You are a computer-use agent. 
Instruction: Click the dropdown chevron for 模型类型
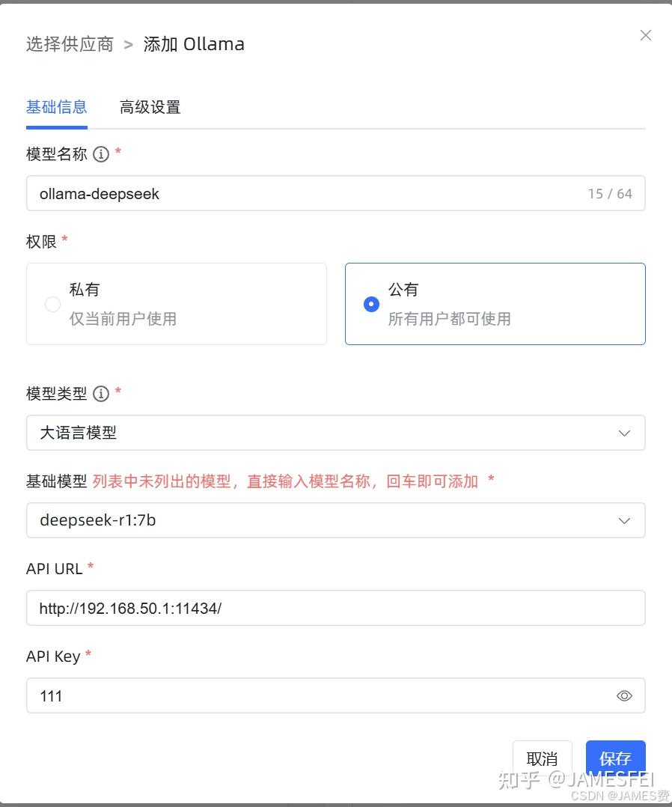624,433
